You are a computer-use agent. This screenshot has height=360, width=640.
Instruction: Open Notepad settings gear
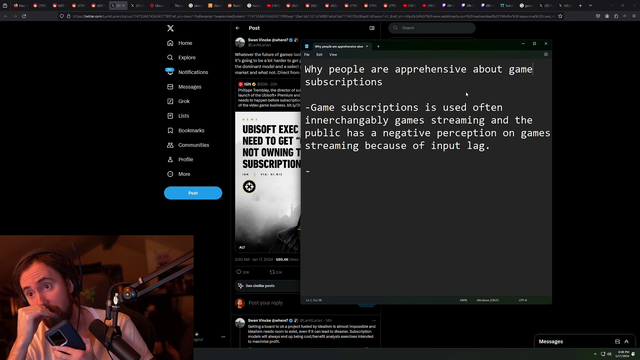tap(546, 54)
